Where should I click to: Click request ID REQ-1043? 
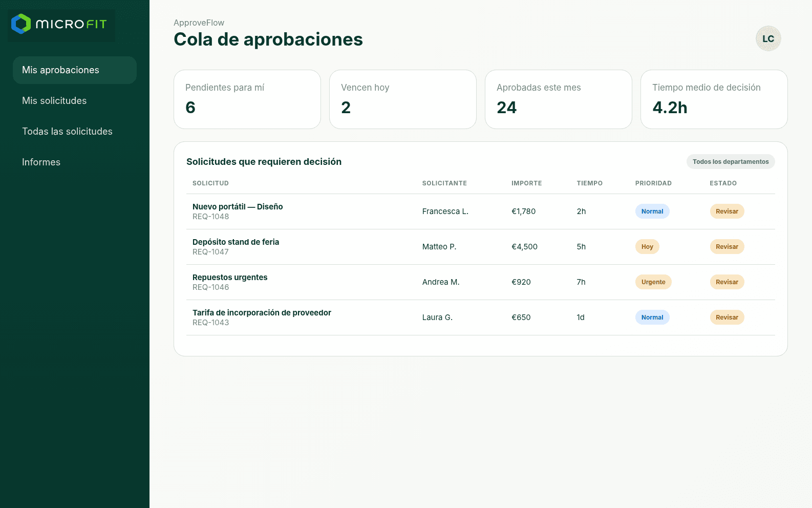[210, 323]
